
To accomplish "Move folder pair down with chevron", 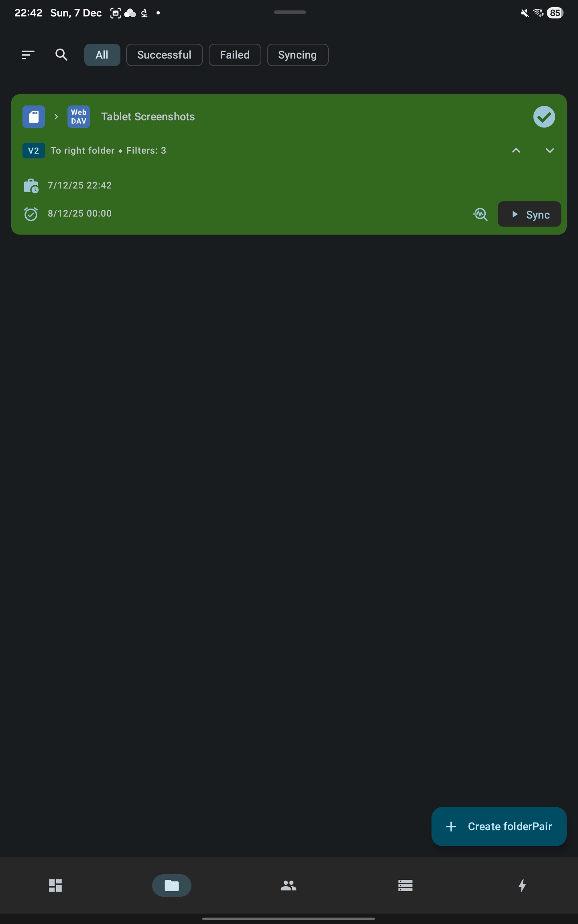I will click(x=550, y=150).
